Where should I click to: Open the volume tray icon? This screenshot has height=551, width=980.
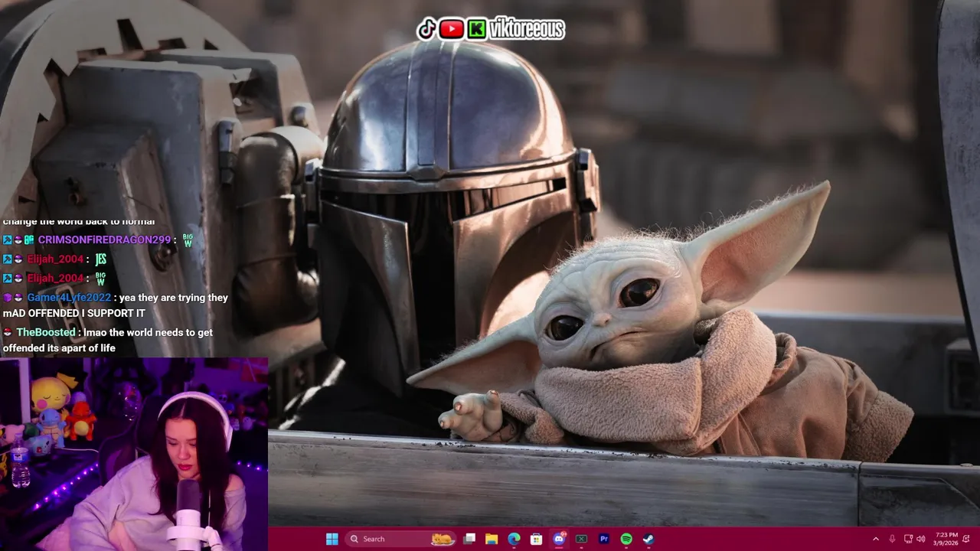(x=921, y=539)
